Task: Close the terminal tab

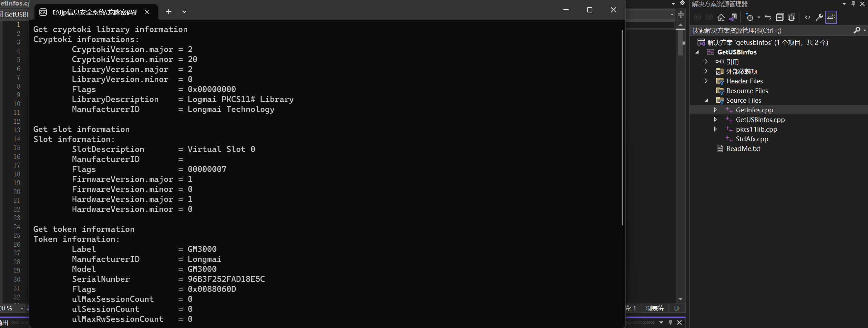Action: (x=147, y=12)
